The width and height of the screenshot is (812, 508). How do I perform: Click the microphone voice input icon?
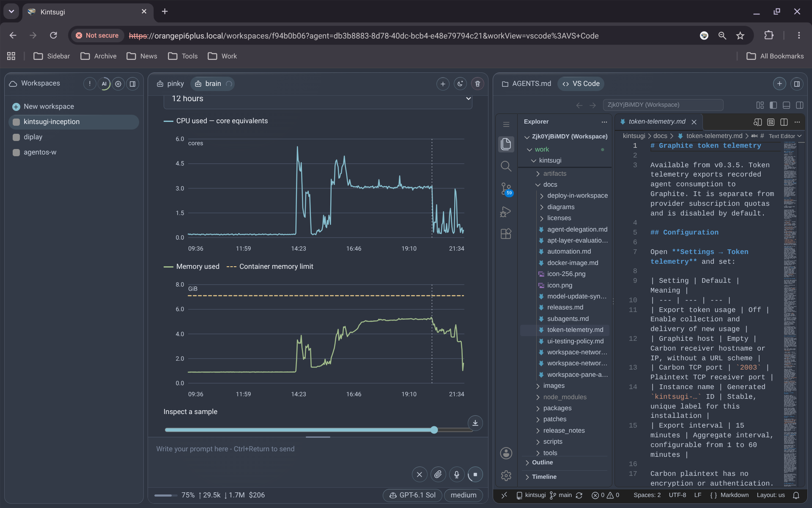[457, 475]
